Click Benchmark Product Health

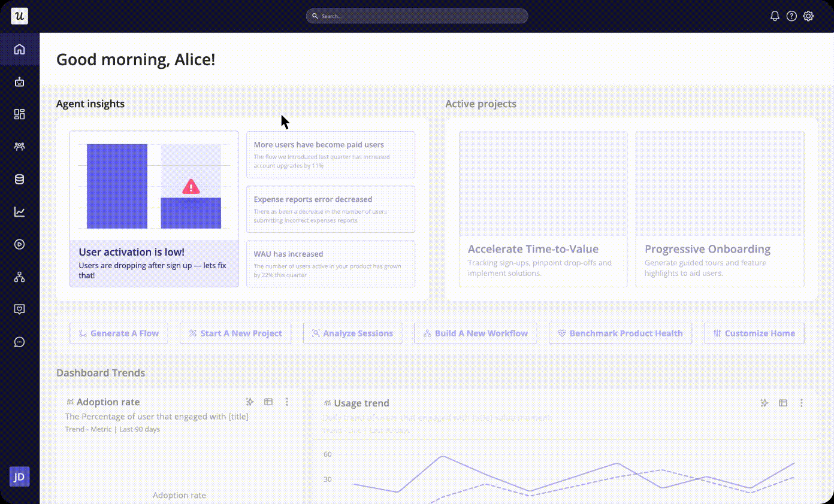point(620,333)
